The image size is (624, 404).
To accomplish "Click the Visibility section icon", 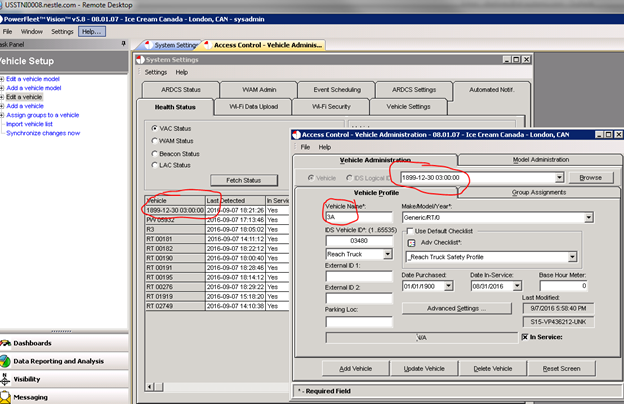I will (7, 379).
